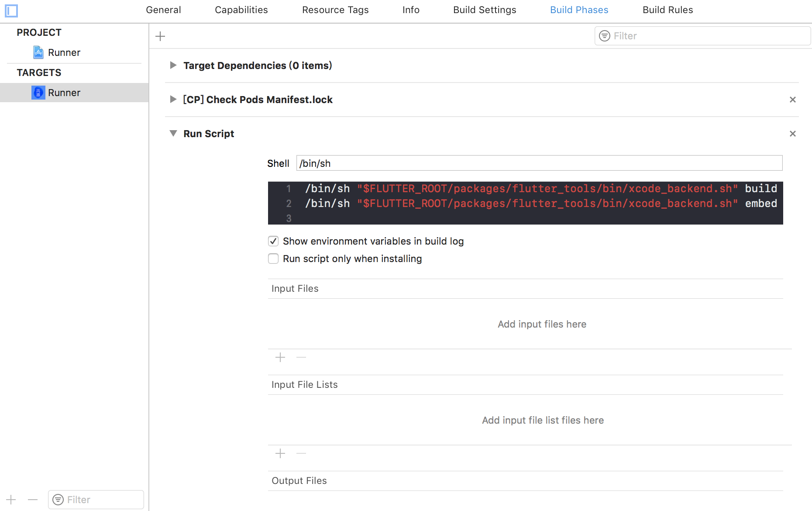Add a new build phase with plus icon
Screen dimensions: 812x511
point(160,36)
